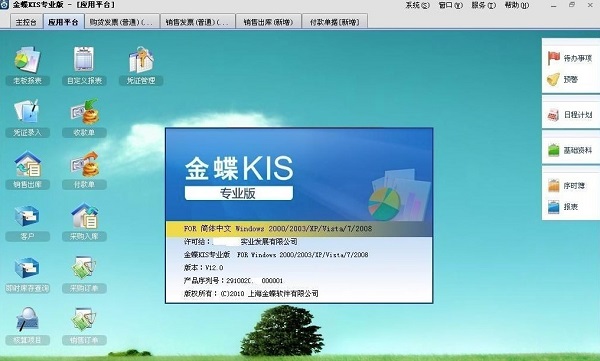Click the 许可给 license holder line
The width and height of the screenshot is (600, 361).
pyautogui.click(x=241, y=242)
